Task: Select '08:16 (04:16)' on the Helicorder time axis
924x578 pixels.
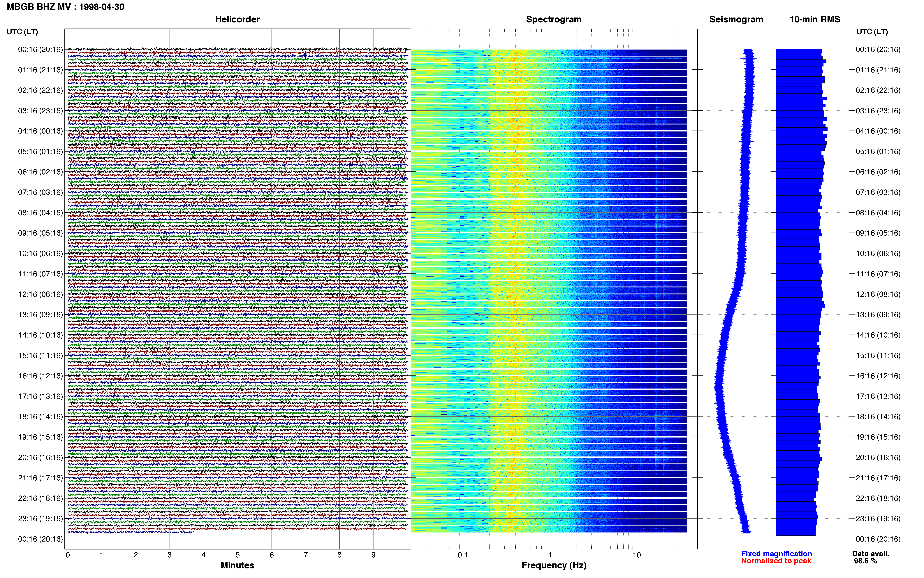Action: pyautogui.click(x=41, y=212)
